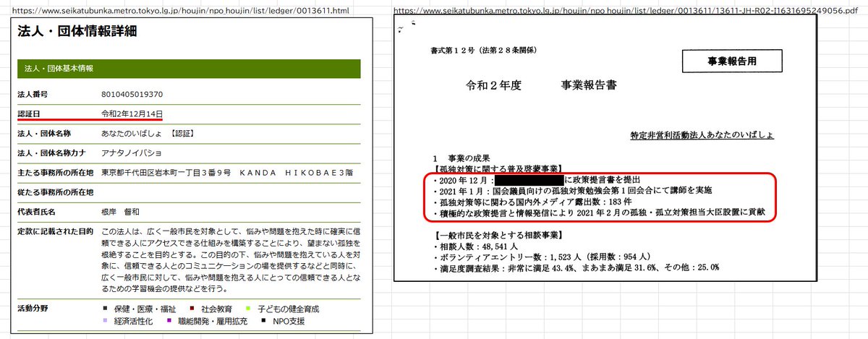Select the heading 法人・団体情報詳細
The image size is (868, 339).
(77, 31)
